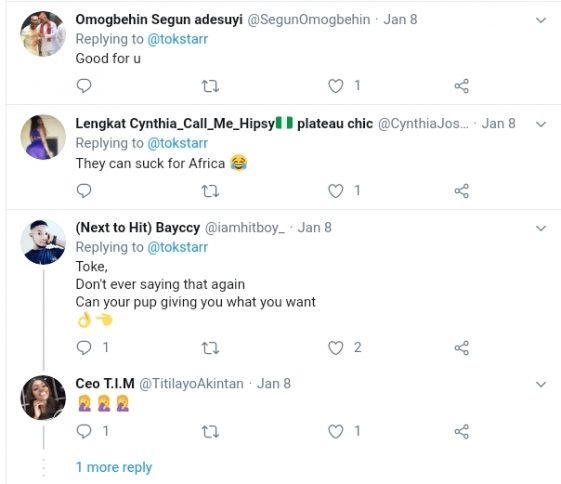This screenshot has height=484, width=561.
Task: Share Lengkat Cynthia's tweet
Action: pyautogui.click(x=462, y=191)
